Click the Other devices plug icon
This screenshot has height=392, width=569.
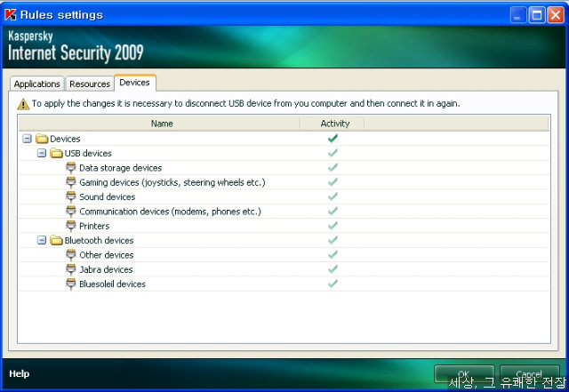[71, 255]
